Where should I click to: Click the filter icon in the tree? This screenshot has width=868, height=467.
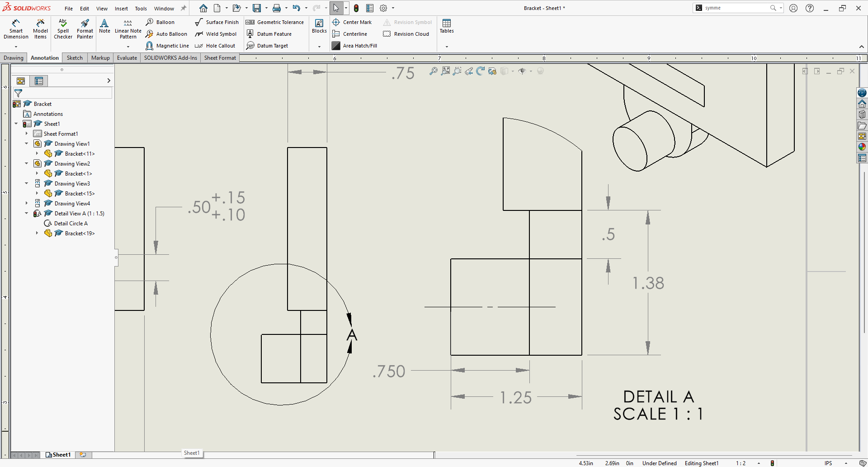coord(19,93)
